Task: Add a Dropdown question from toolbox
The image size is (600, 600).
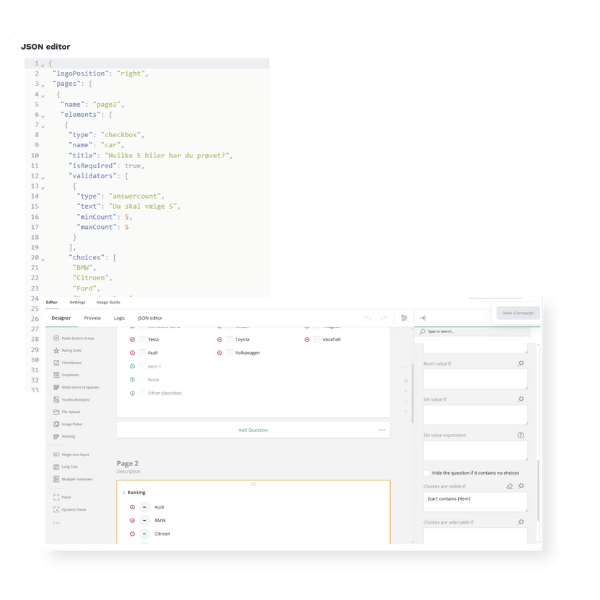Action: [x=66, y=375]
